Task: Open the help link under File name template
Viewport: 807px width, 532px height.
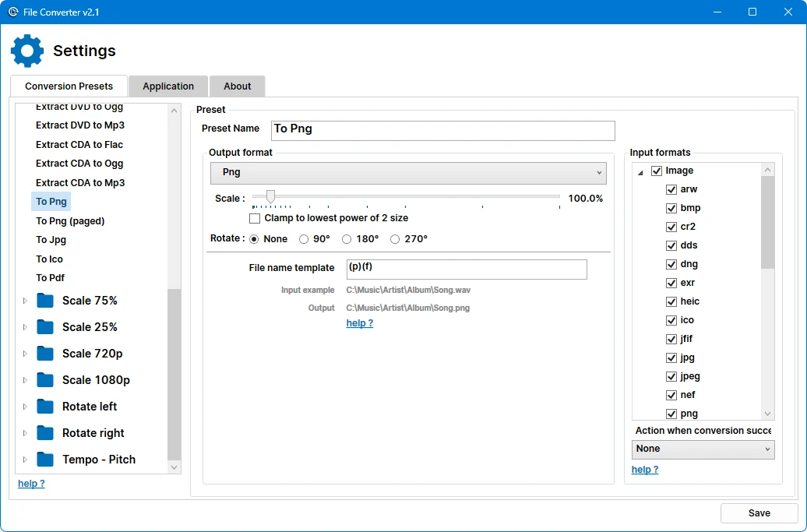Action: pyautogui.click(x=360, y=323)
